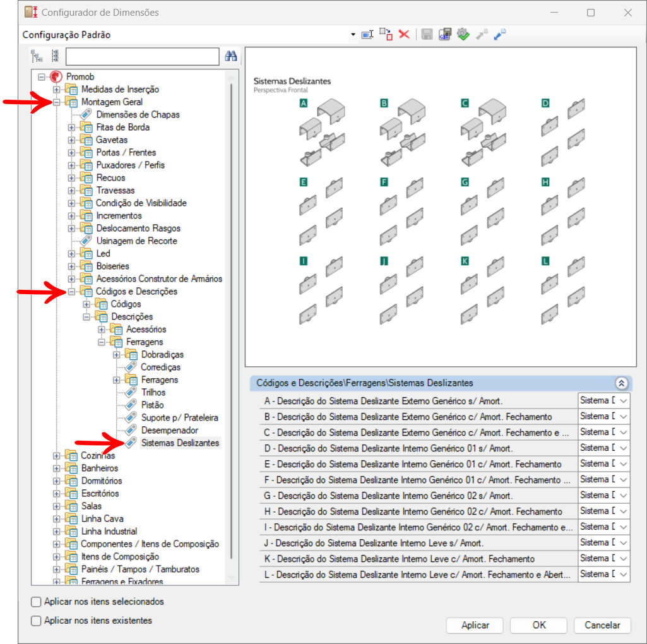
Task: Click the expand tree icon above the tree
Action: click(x=37, y=56)
